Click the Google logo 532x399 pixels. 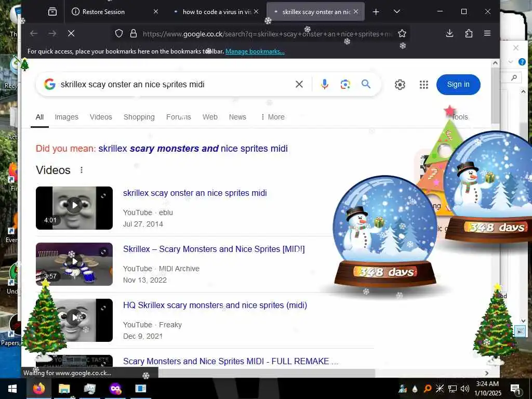[x=49, y=84]
